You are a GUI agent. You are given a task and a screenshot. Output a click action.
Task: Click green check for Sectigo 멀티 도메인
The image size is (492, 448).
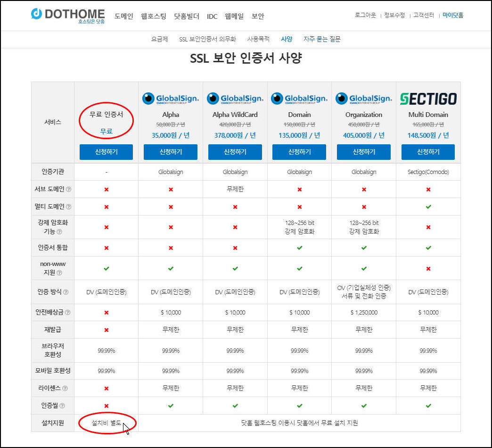tap(428, 207)
